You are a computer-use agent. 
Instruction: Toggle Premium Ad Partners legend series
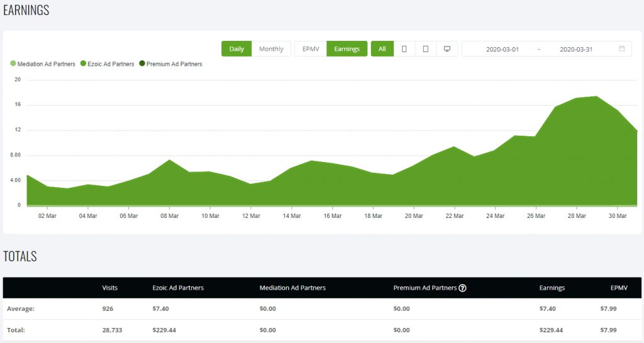[171, 64]
